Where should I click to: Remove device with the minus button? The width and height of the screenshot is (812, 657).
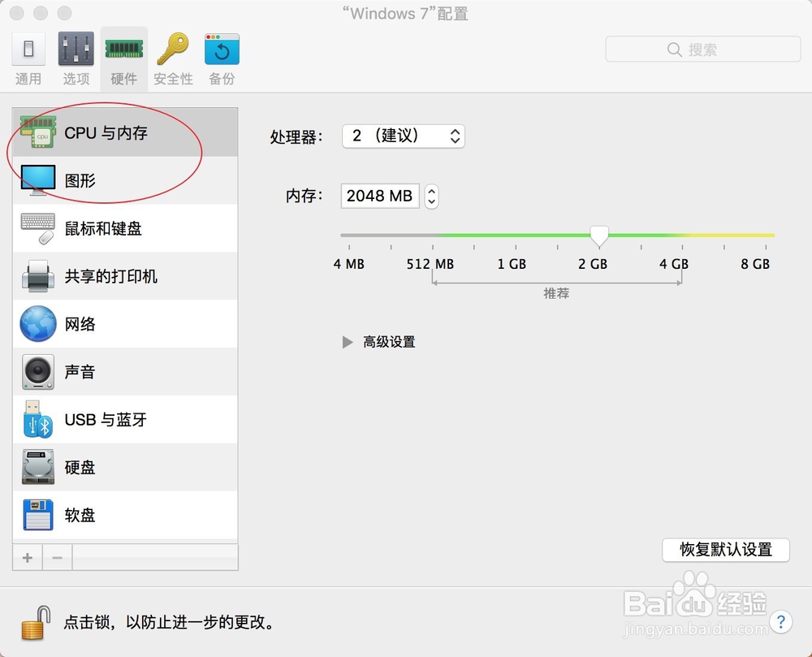(x=57, y=558)
